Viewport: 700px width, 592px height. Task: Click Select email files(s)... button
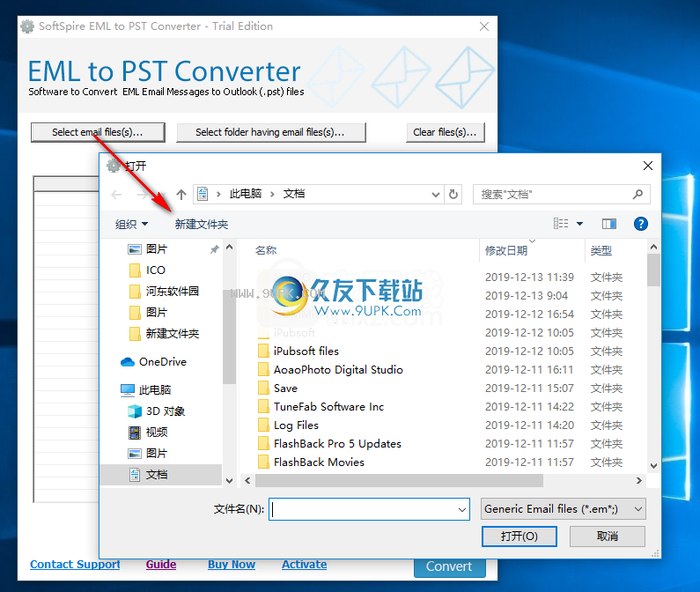click(98, 132)
